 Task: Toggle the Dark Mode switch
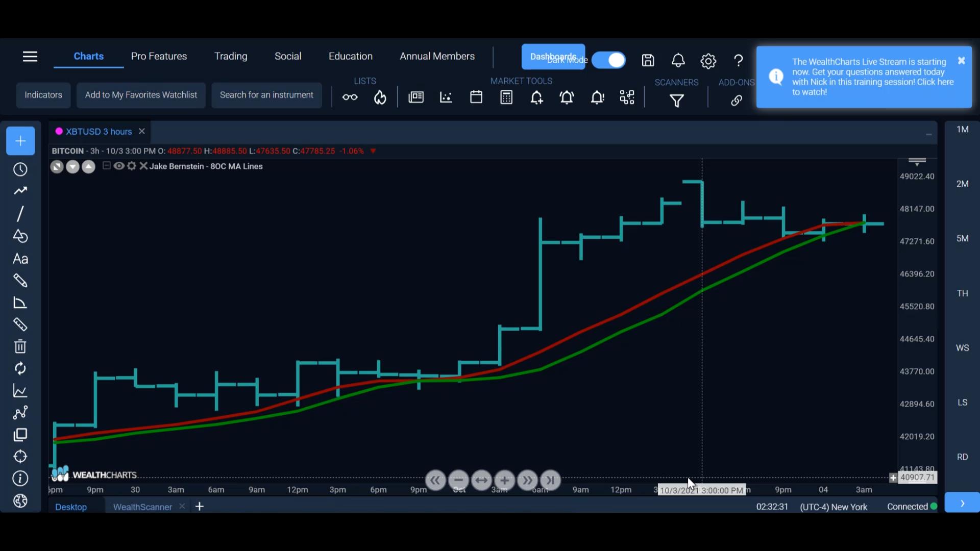tap(609, 60)
